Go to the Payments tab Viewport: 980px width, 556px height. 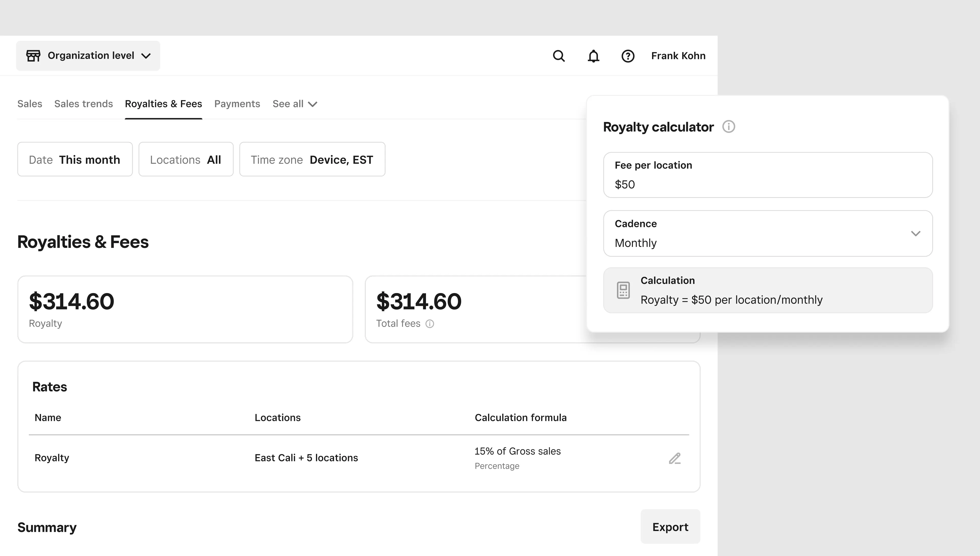(x=237, y=104)
